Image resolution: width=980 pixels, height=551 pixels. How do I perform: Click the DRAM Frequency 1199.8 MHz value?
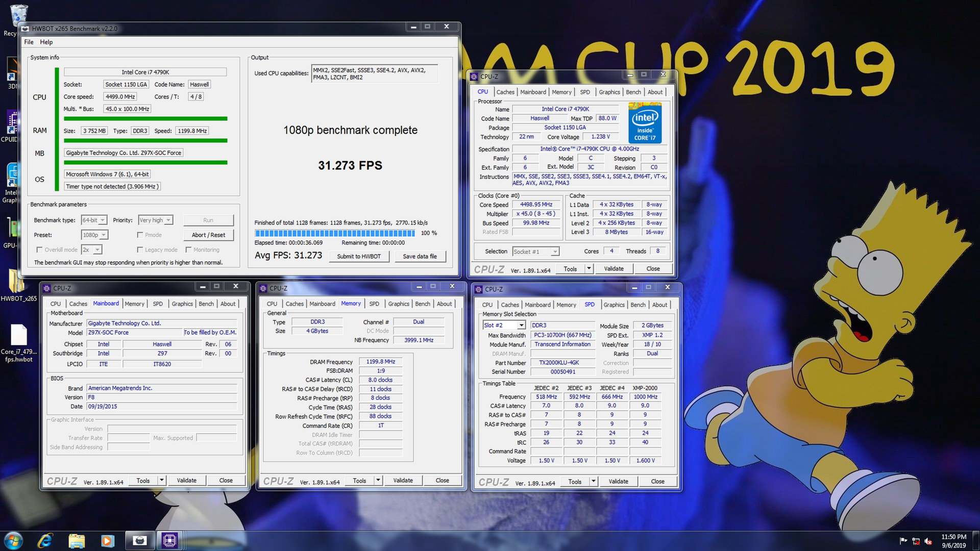pyautogui.click(x=381, y=361)
